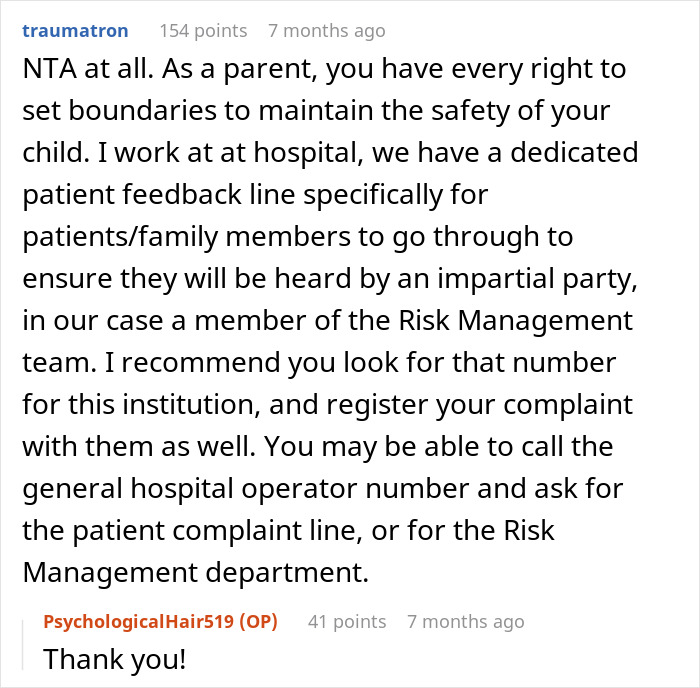The image size is (700, 688).
Task: Click the 41 points score
Action: (x=346, y=622)
